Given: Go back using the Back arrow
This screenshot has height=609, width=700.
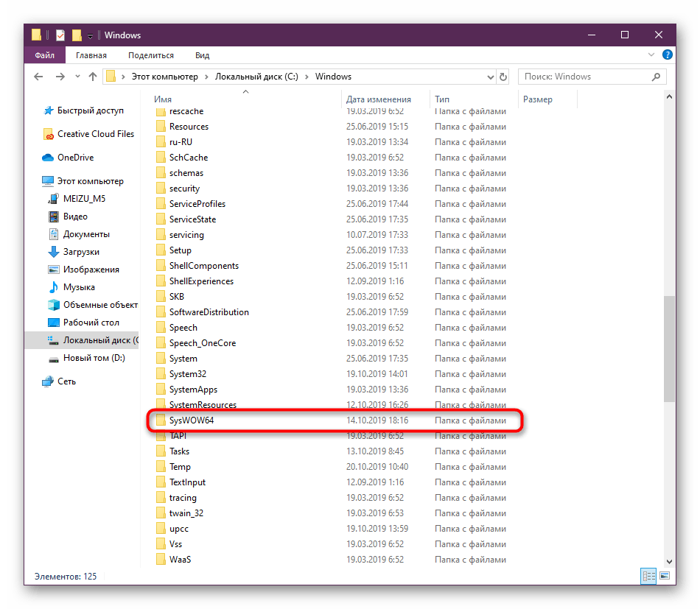Looking at the screenshot, I should 39,77.
